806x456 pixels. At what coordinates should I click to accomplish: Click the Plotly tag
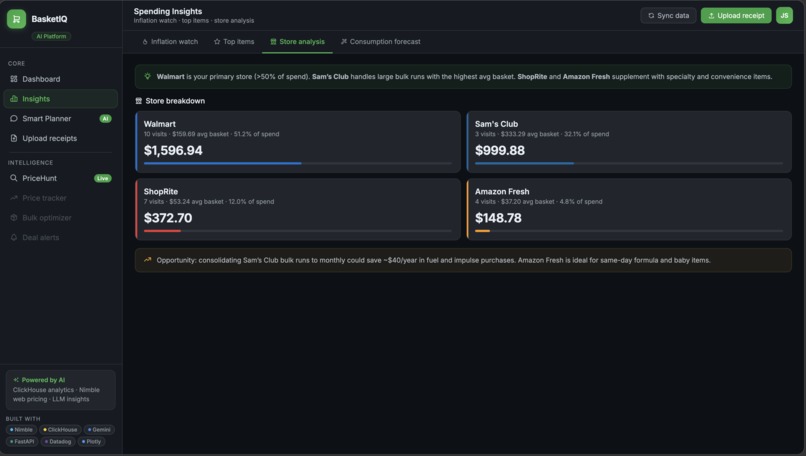(x=91, y=442)
